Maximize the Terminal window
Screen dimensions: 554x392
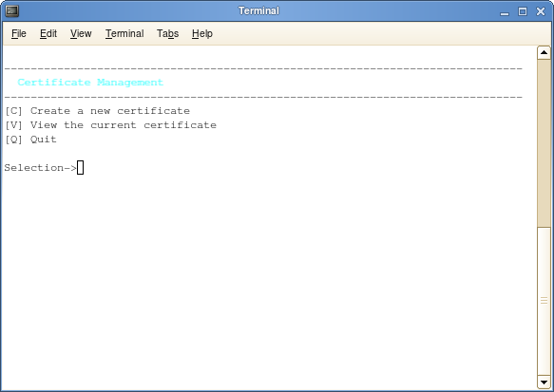pos(523,11)
